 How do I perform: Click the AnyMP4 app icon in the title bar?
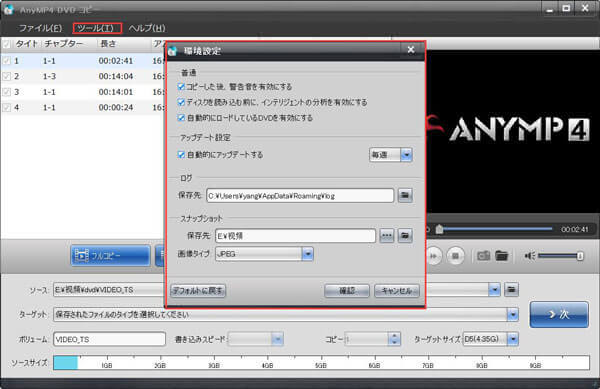pos(8,10)
